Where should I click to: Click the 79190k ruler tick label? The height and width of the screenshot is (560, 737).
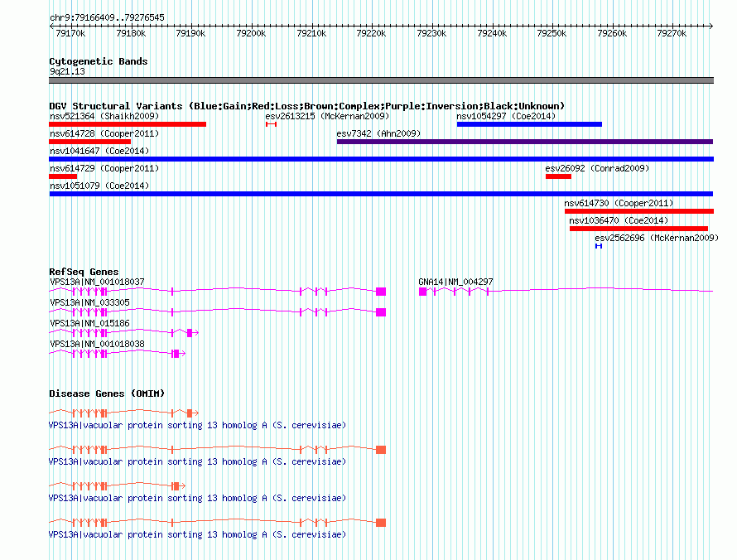[190, 33]
